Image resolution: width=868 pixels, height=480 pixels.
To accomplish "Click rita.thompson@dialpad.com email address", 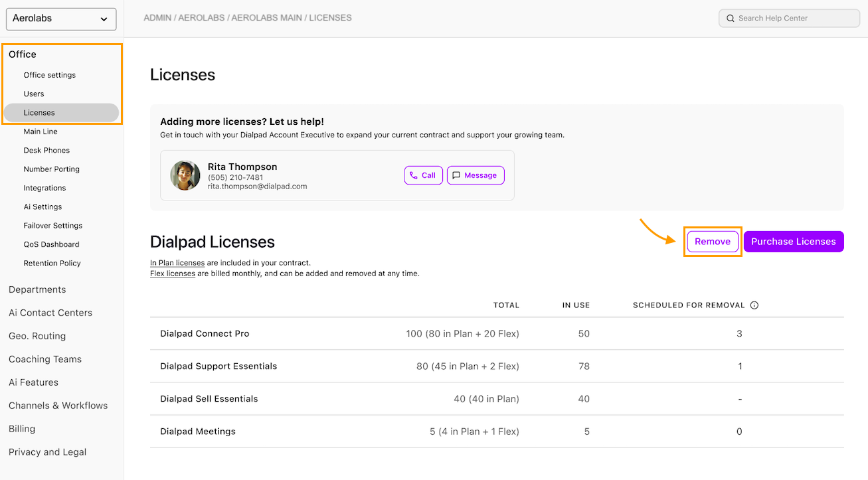I will [258, 187].
